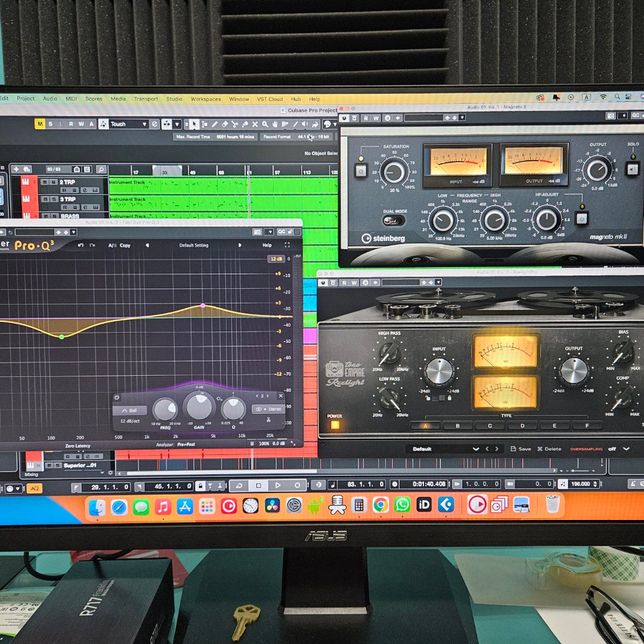Viewport: 644px width, 644px height.
Task: Open the Bell filter shape dropdown
Action: click(129, 410)
